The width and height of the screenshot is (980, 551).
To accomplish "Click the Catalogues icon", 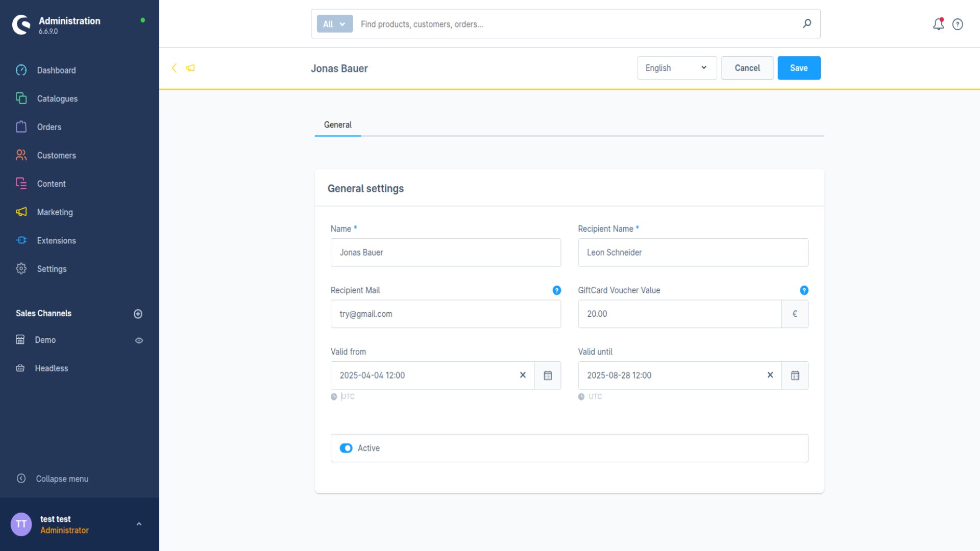I will click(x=21, y=98).
